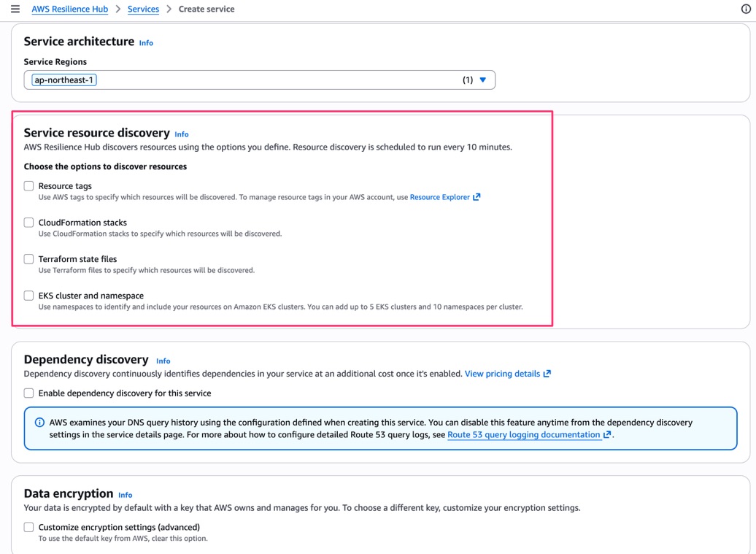
Task: Expand the Service Regions dropdown arrow
Action: click(482, 80)
